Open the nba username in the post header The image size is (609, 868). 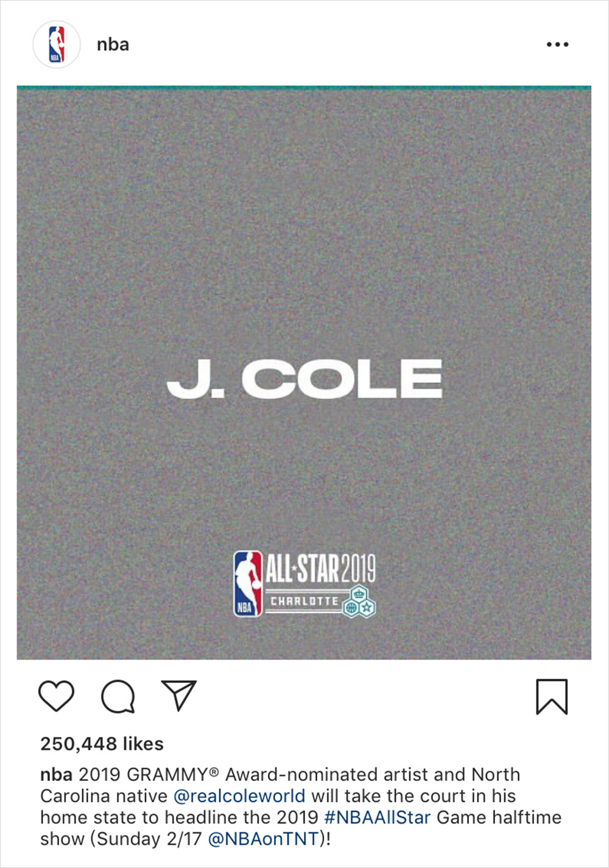(x=113, y=44)
